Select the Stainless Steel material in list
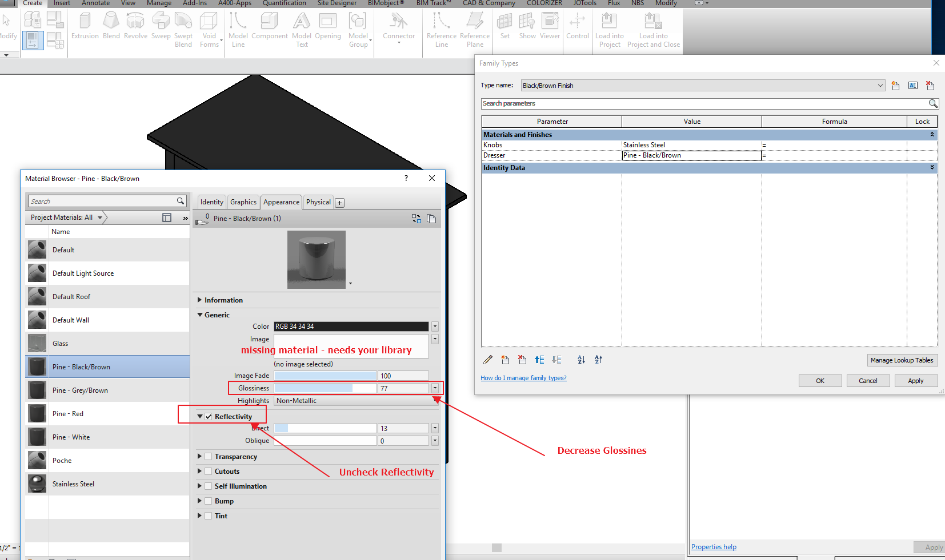Screen dimensions: 945x560 point(73,484)
